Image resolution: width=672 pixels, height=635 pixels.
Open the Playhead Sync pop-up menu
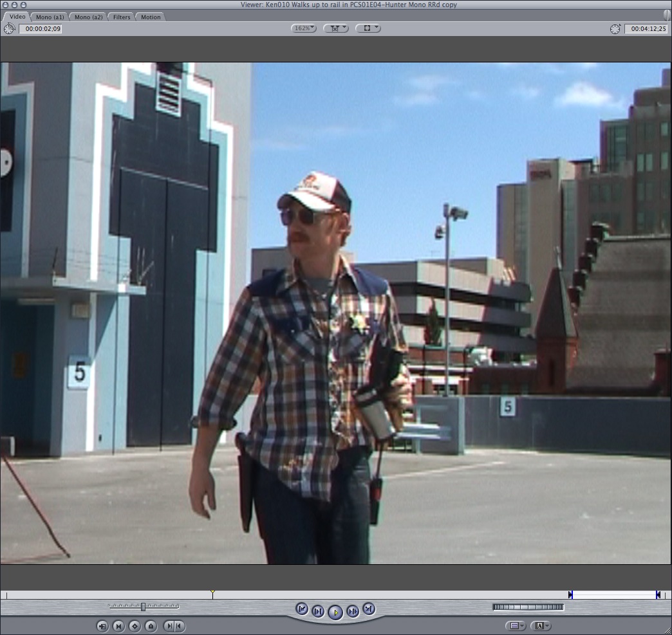click(x=335, y=28)
